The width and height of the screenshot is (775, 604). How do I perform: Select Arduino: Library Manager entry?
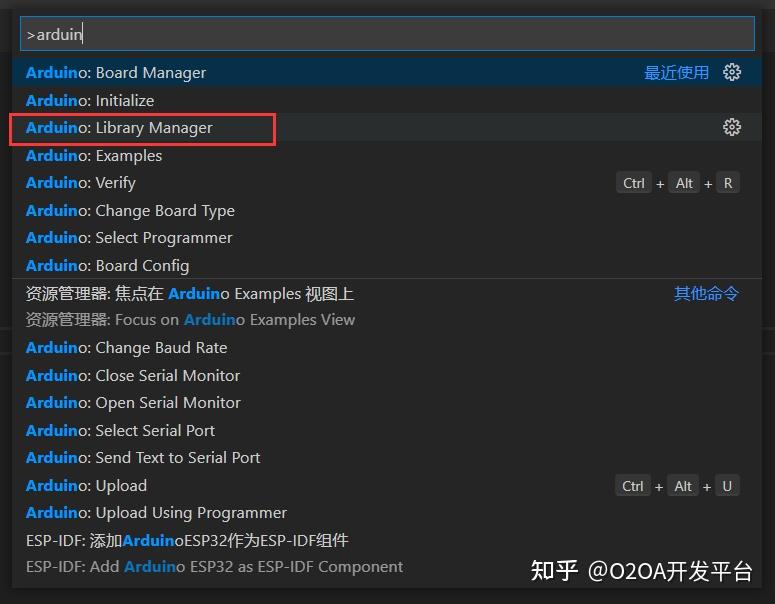(x=387, y=128)
